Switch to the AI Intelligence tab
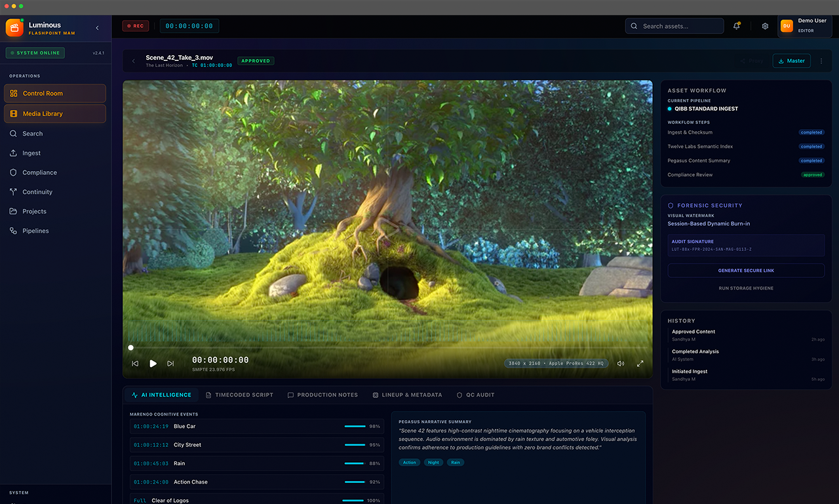 tap(161, 395)
